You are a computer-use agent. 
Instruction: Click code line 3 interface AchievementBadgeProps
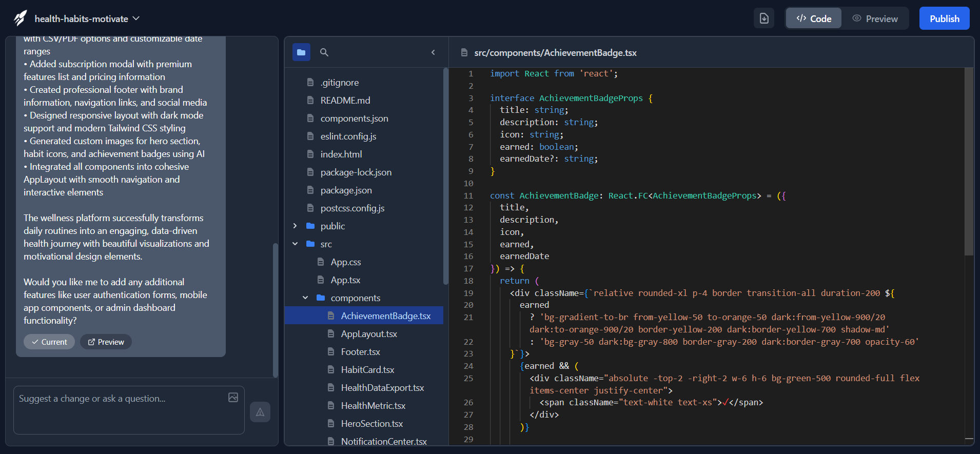tap(571, 98)
